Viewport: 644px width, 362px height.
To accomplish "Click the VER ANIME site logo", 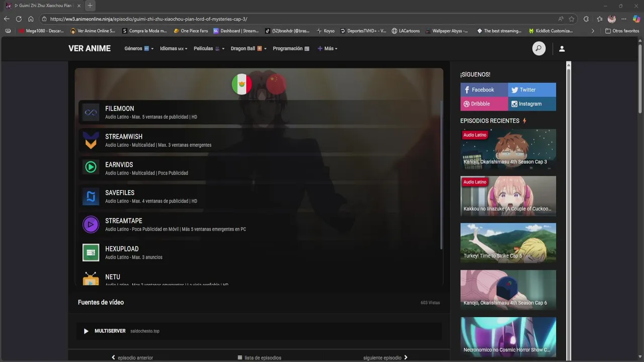I will [x=90, y=49].
